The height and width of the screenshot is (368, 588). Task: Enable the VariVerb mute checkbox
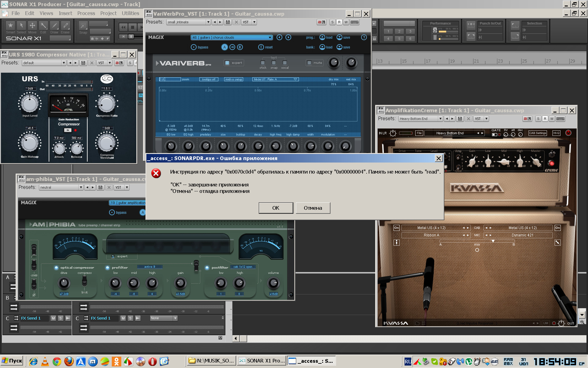tap(309, 63)
